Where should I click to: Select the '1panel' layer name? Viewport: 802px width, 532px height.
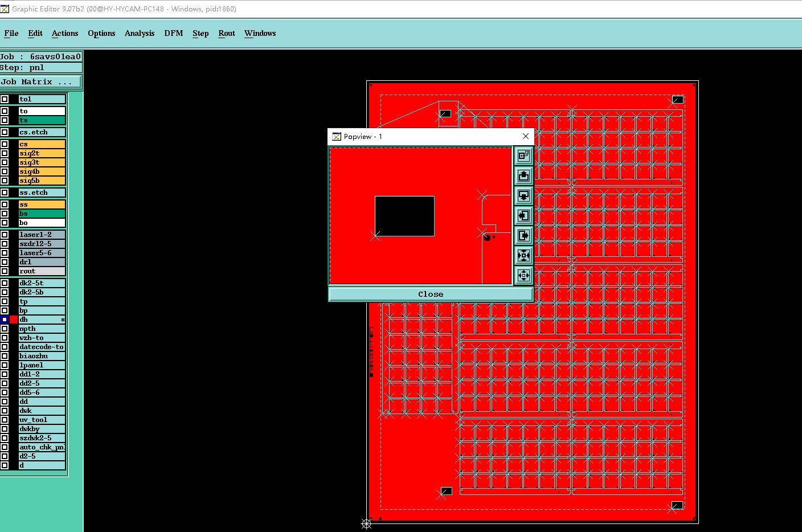tap(42, 365)
